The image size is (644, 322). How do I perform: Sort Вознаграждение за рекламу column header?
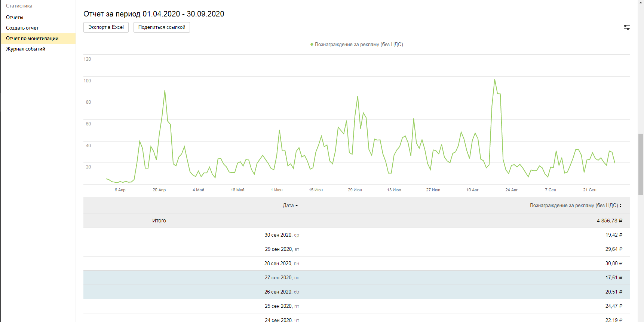tap(576, 206)
